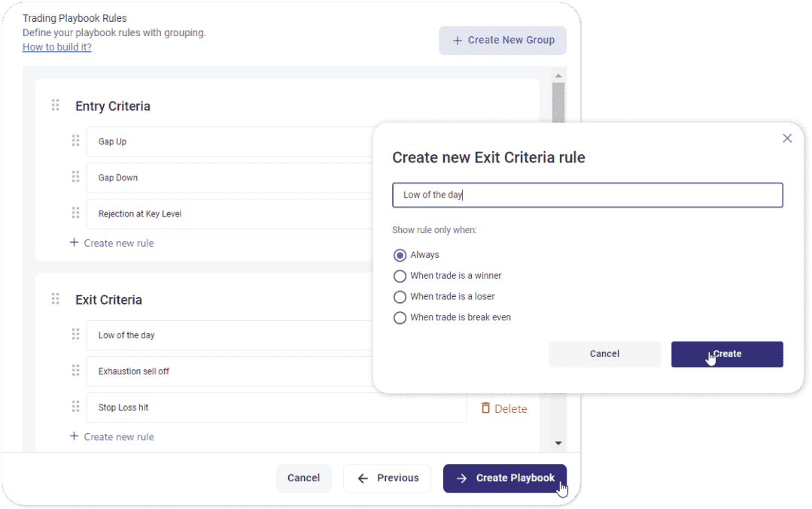Delete the Stop Loss hit rule

click(504, 408)
